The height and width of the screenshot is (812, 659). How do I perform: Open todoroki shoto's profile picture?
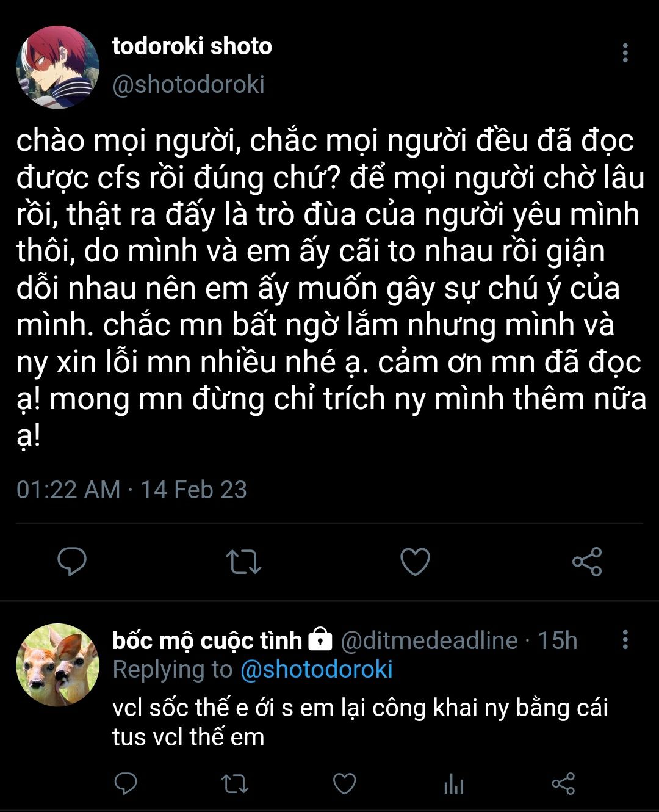57,67
